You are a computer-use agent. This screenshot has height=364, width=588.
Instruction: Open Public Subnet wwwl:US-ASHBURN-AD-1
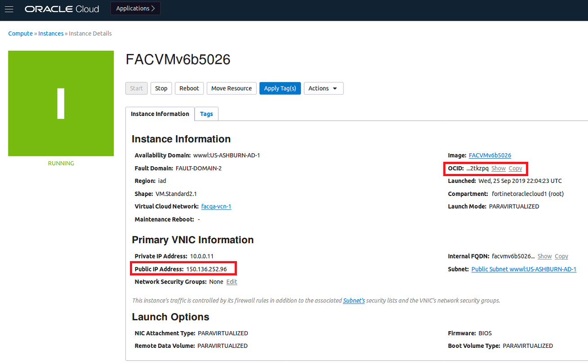pos(524,269)
